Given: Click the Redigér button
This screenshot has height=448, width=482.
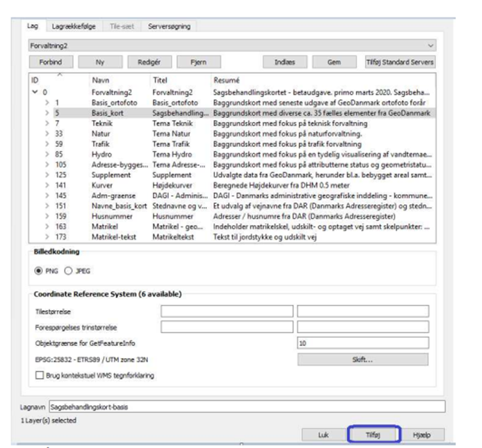Looking at the screenshot, I should click(x=150, y=62).
